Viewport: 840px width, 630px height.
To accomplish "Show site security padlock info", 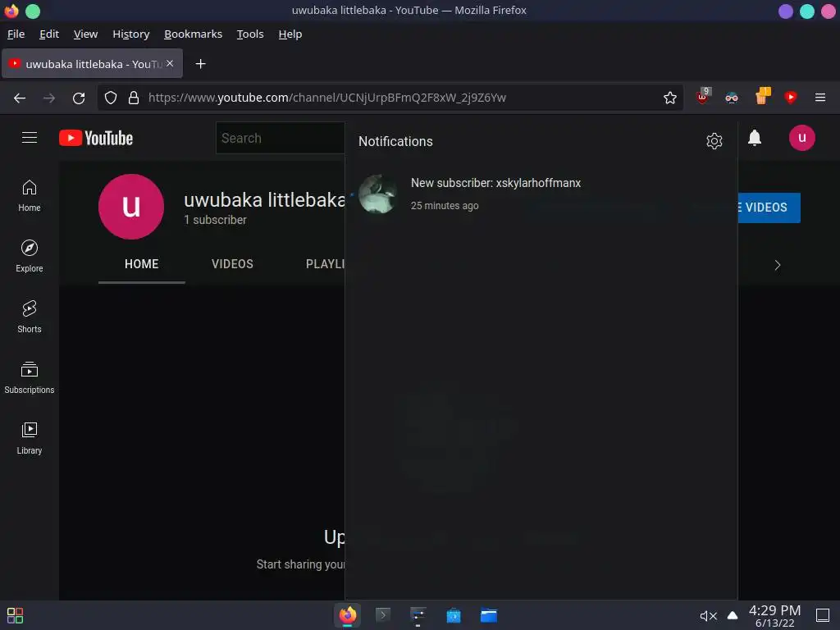I will pyautogui.click(x=134, y=98).
